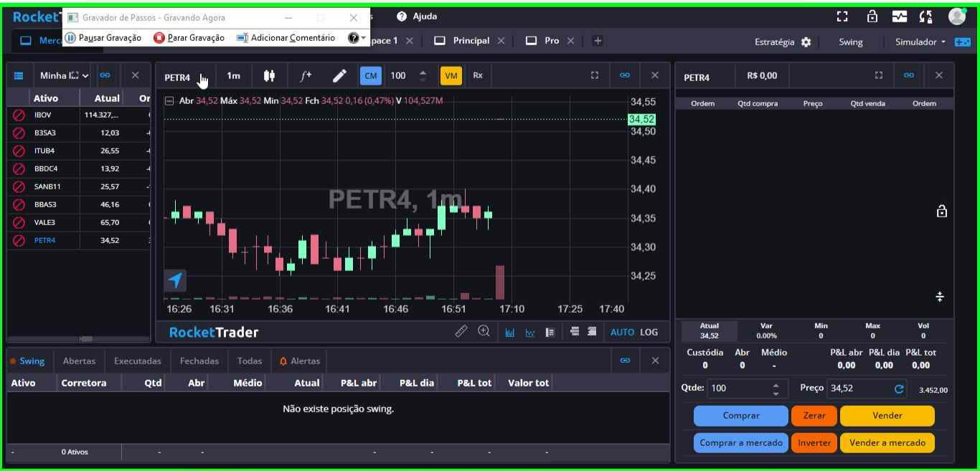Maximize the PETR4 chart panel
980x471 pixels.
coord(595,75)
